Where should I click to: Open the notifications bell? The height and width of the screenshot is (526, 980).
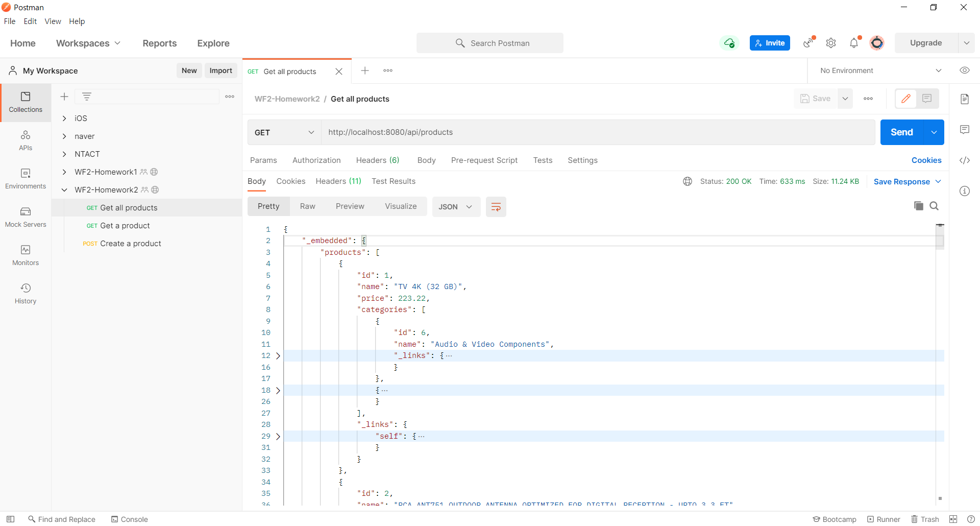coord(854,43)
